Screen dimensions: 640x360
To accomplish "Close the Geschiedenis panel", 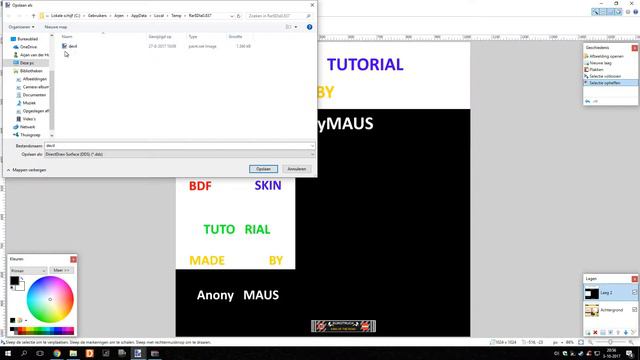I will [x=635, y=48].
